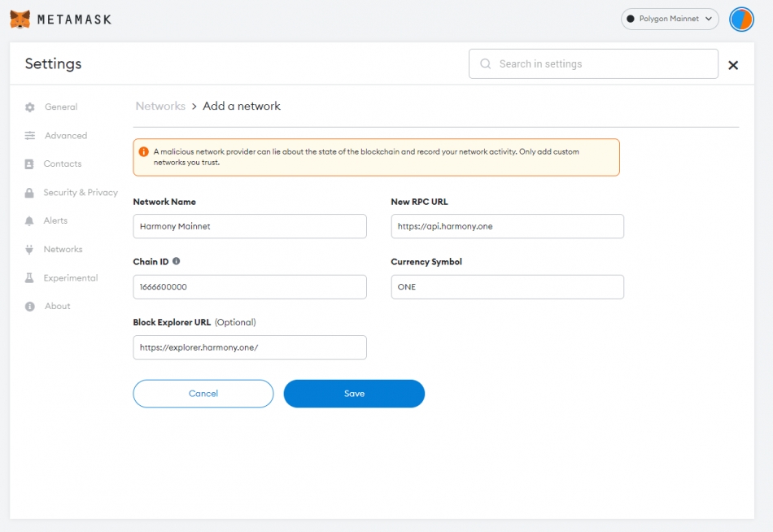Image resolution: width=773 pixels, height=532 pixels.
Task: Select the Currency Symbol field
Action: point(507,287)
